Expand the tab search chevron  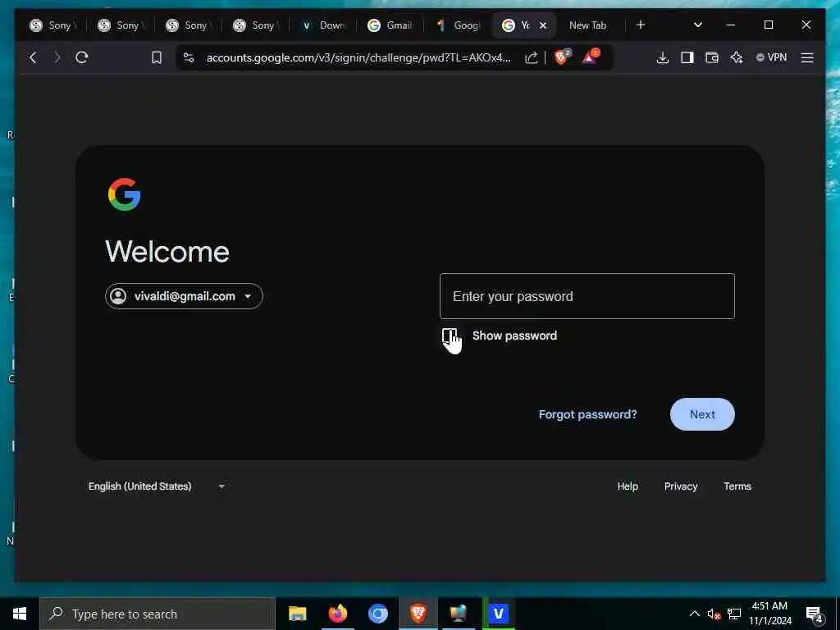[698, 25]
